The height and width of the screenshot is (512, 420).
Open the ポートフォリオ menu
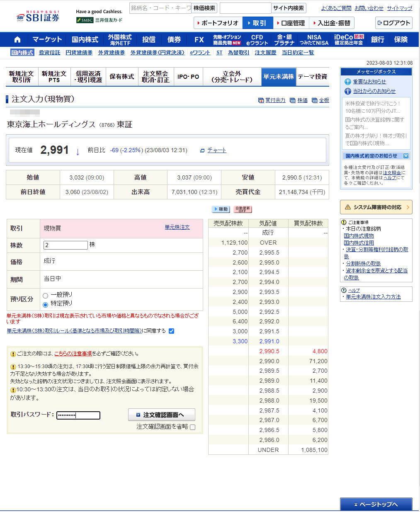tap(218, 23)
